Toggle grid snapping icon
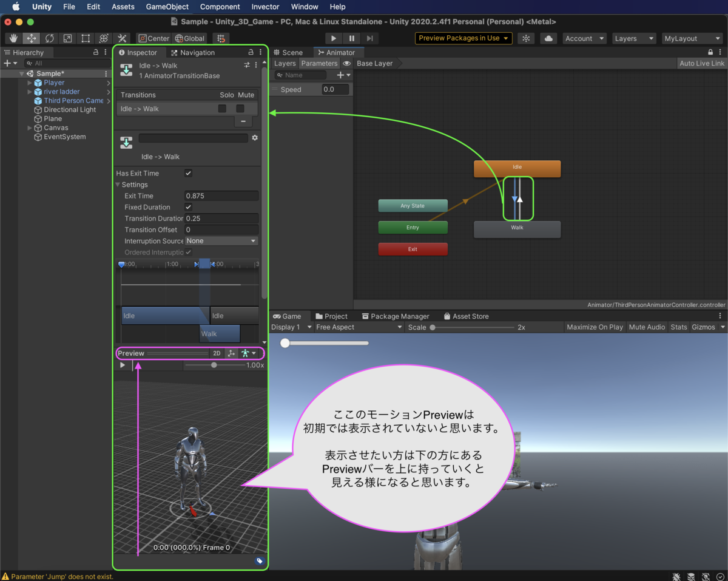 (221, 38)
